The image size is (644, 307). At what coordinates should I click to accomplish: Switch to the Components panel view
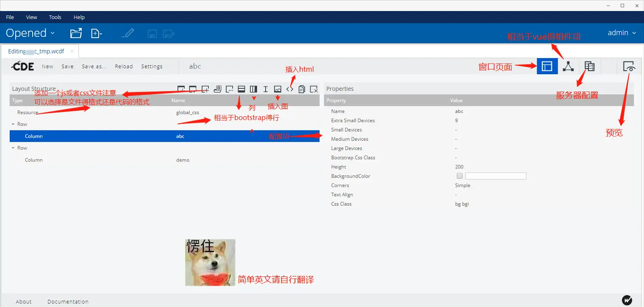pos(568,66)
